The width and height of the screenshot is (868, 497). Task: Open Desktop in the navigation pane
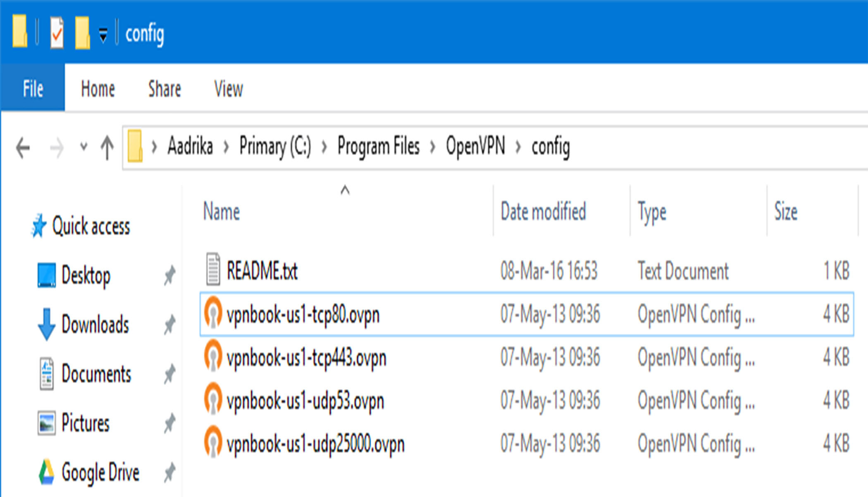coord(86,276)
